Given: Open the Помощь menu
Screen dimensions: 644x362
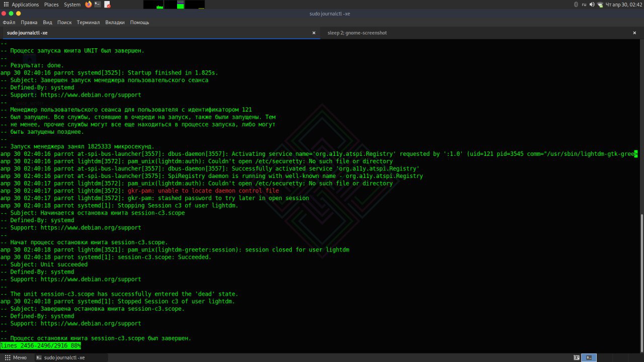Looking at the screenshot, I should 139,23.
